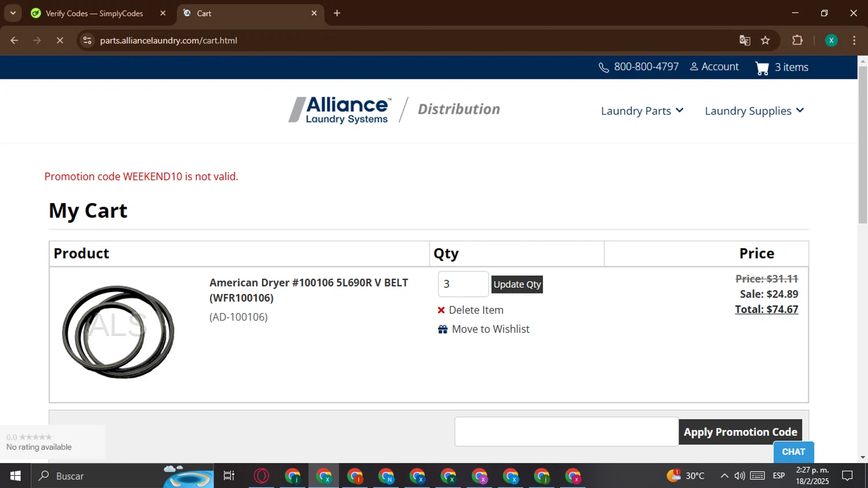This screenshot has height=488, width=868.
Task: Show hidden system tray icons
Action: [724, 476]
